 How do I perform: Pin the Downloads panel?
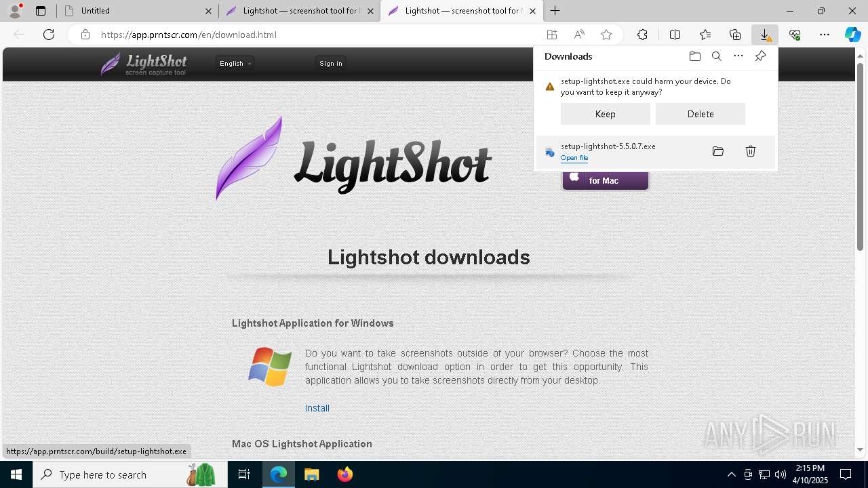pos(760,56)
